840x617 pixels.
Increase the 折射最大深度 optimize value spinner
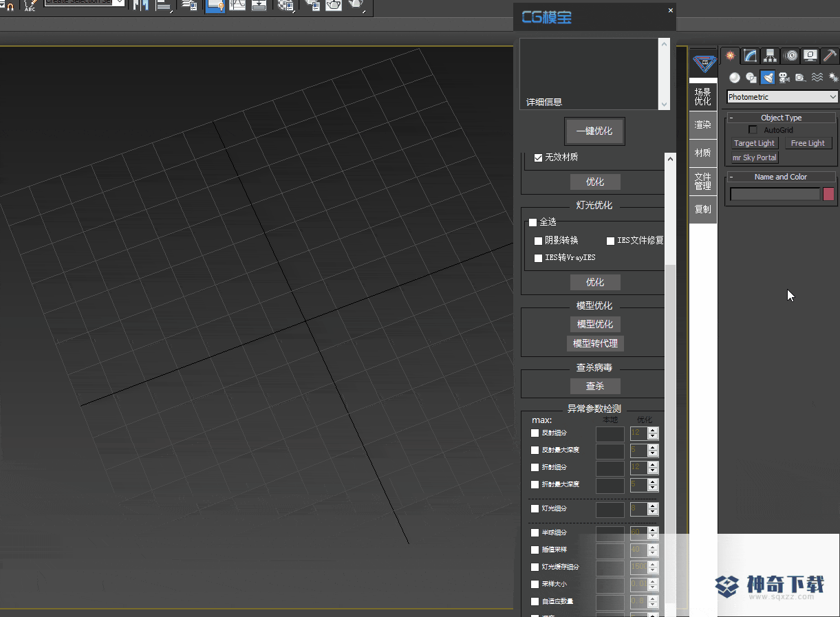tap(653, 481)
